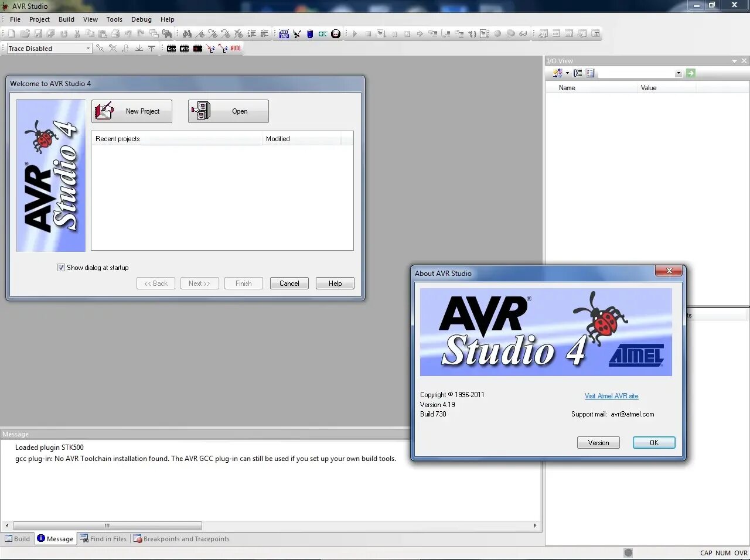
Task: Click the red arrow E2 write EEPROM icon
Action: click(210, 49)
